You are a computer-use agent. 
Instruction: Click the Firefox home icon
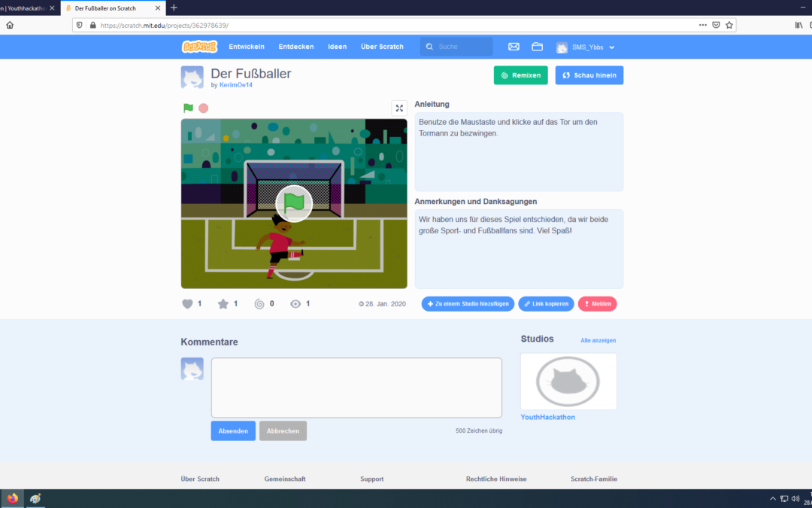(10, 25)
